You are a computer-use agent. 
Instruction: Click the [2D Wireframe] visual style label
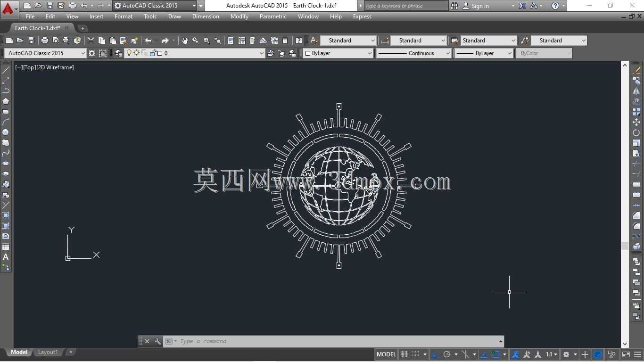(55, 67)
